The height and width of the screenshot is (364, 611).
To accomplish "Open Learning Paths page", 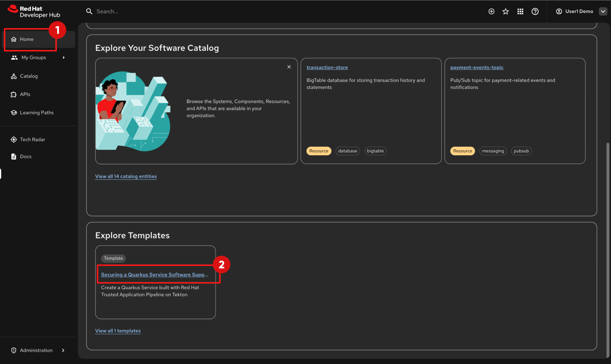I will pyautogui.click(x=37, y=112).
